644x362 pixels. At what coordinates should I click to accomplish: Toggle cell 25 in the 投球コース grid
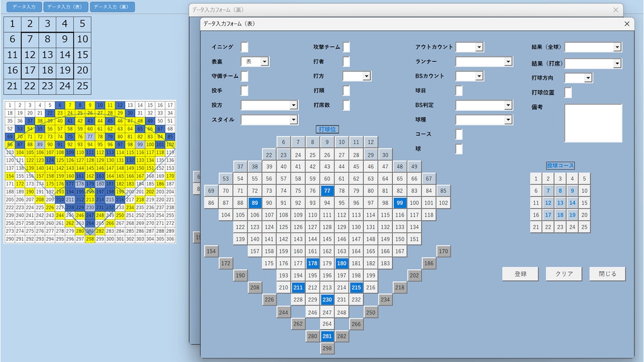(x=584, y=227)
